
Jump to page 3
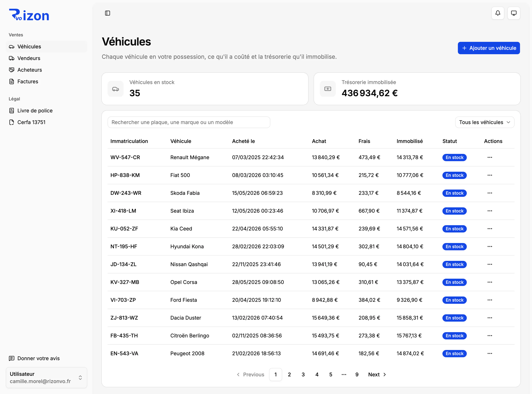coord(303,375)
